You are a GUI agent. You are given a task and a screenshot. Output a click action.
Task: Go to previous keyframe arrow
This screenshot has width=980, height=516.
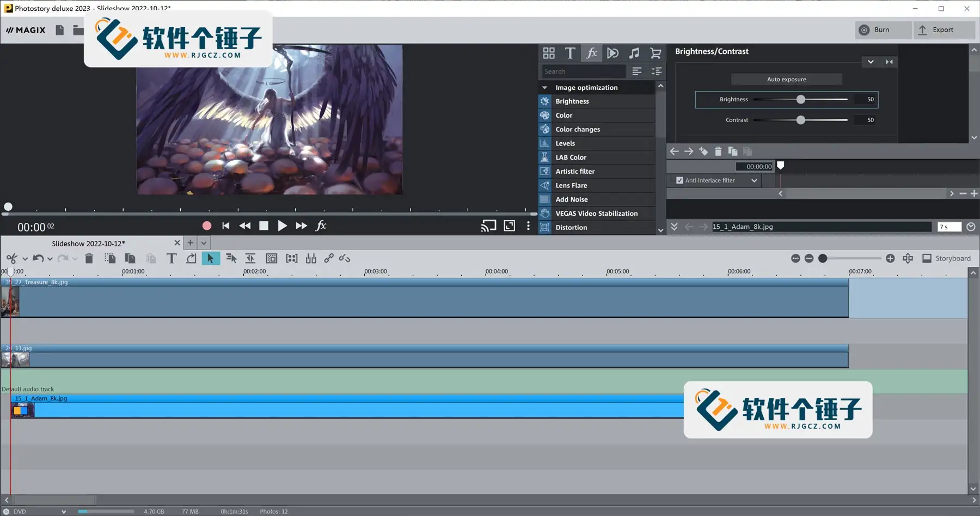pyautogui.click(x=674, y=151)
